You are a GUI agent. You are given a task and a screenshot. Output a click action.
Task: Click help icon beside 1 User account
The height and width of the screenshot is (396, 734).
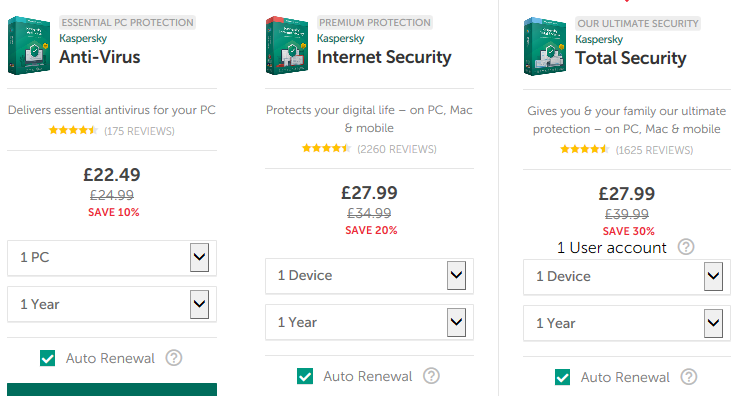pyautogui.click(x=686, y=247)
